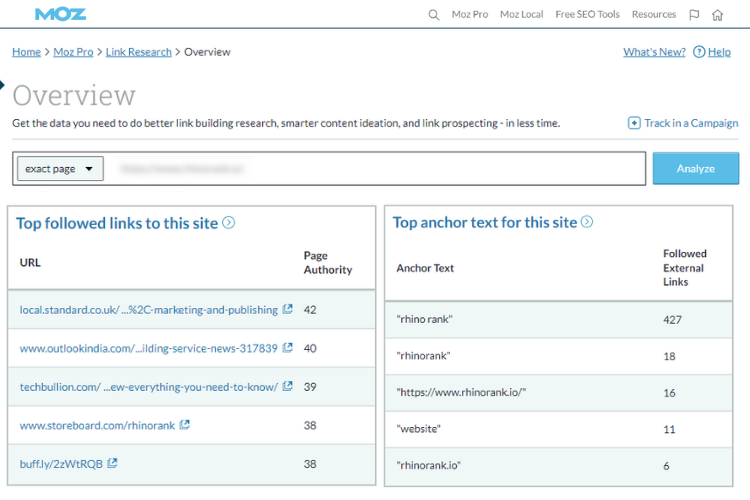Click the URL input field
The image size is (750, 500).
(375, 168)
